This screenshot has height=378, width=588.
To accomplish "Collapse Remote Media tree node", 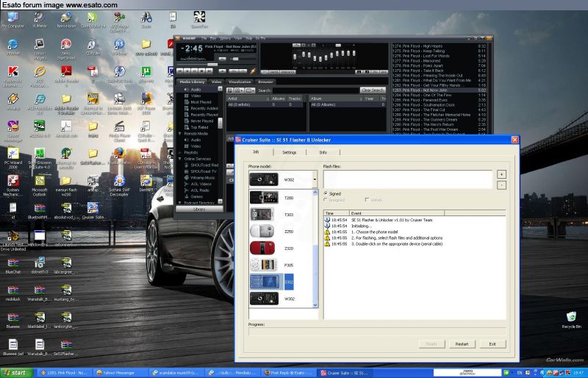I will click(179, 134).
